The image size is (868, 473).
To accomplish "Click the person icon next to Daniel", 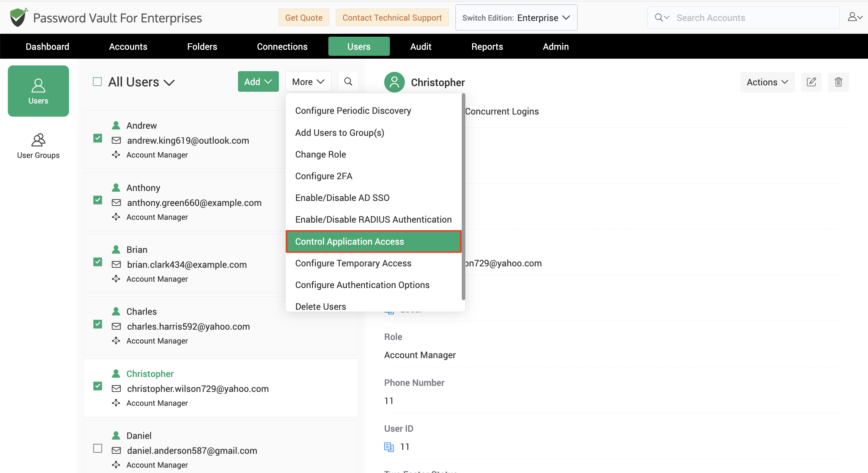I will click(x=116, y=436).
